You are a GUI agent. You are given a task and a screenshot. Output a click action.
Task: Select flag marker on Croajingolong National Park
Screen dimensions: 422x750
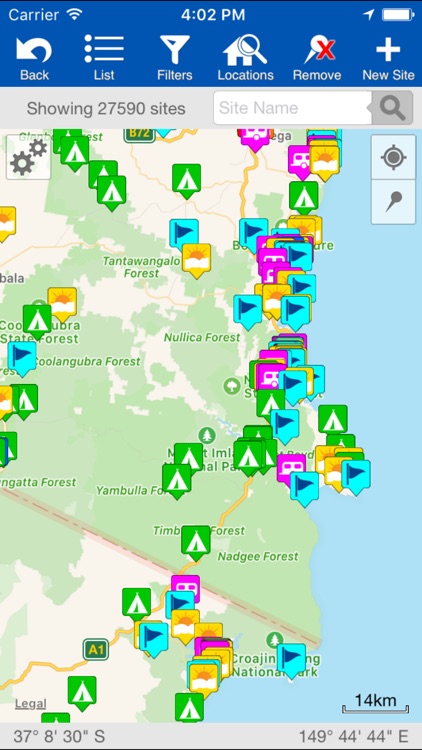291,661
